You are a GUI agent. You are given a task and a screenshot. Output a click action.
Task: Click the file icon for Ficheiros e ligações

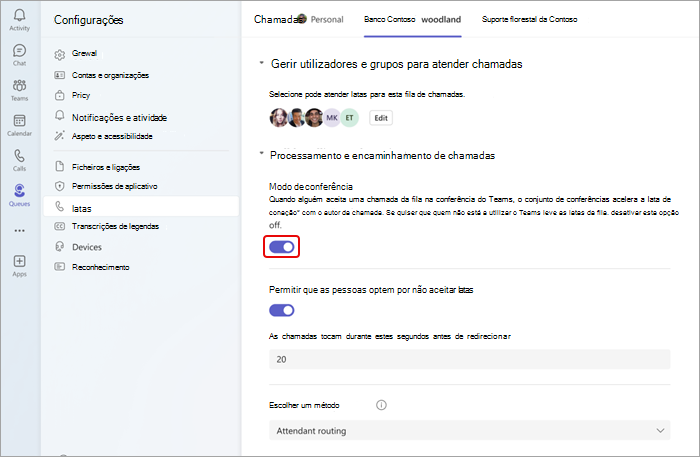[x=59, y=166]
